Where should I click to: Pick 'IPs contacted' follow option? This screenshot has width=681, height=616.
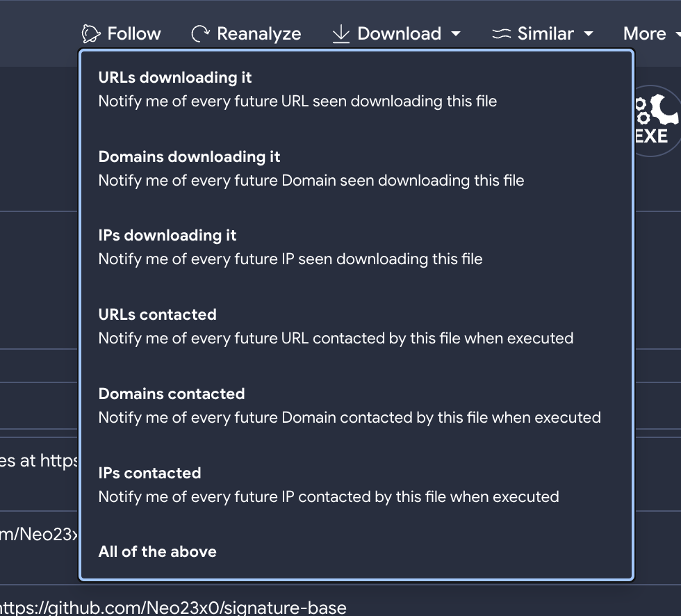pyautogui.click(x=329, y=485)
